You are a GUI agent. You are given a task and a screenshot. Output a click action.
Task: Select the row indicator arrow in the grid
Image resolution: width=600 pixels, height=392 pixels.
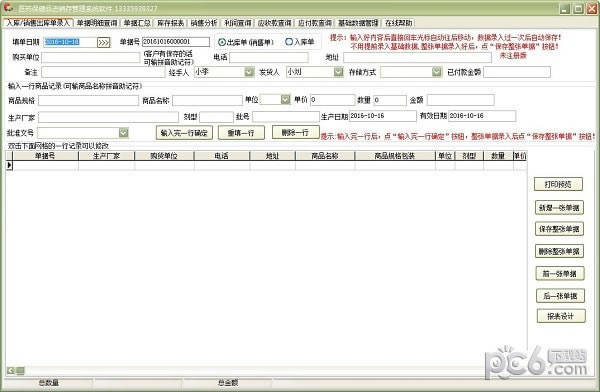pyautogui.click(x=10, y=165)
